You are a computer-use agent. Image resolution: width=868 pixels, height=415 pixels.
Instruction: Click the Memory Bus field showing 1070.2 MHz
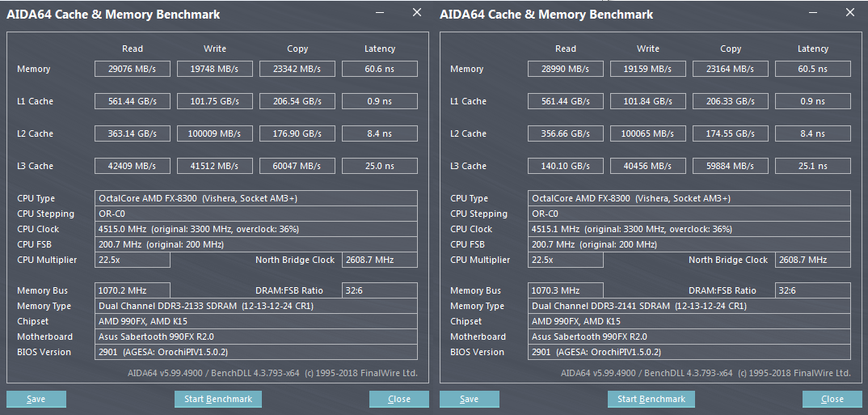coord(133,290)
